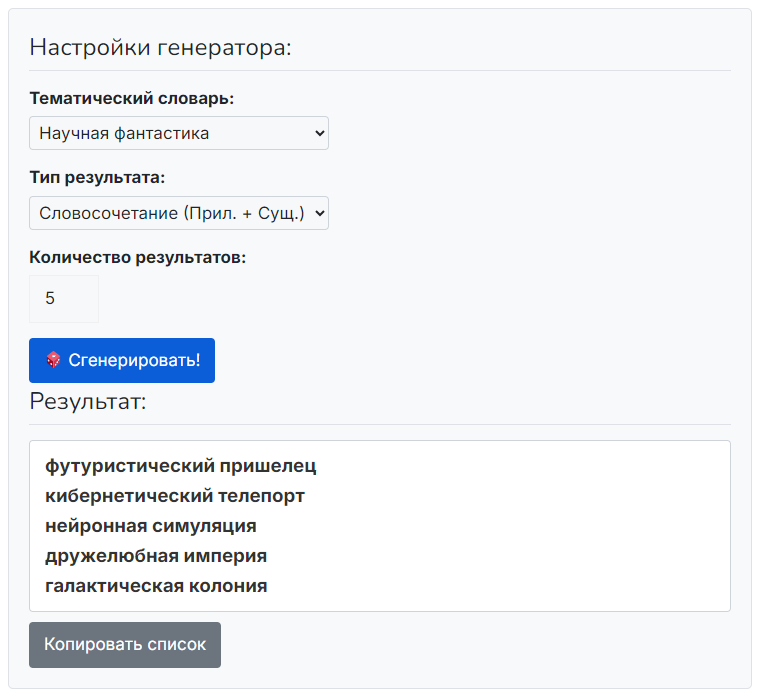Click the Количество результатов label
Image resolution: width=757 pixels, height=696 pixels.
point(138,257)
